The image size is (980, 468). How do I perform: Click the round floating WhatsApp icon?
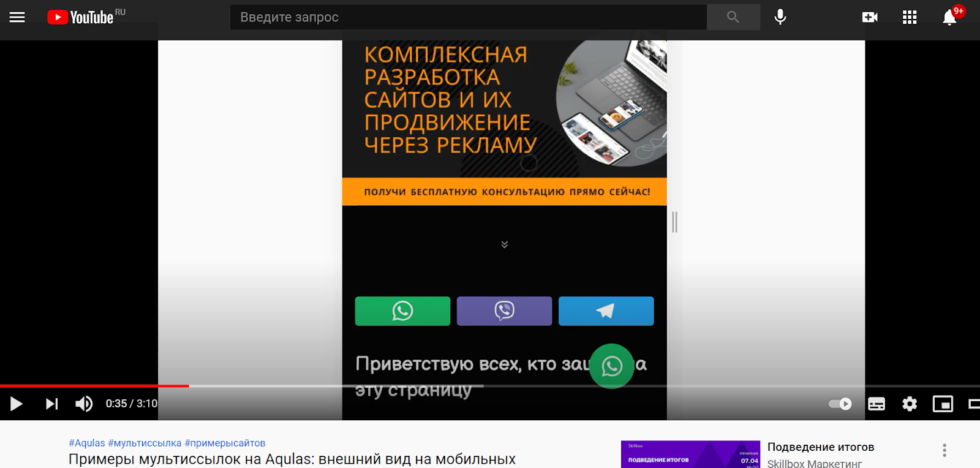[612, 366]
